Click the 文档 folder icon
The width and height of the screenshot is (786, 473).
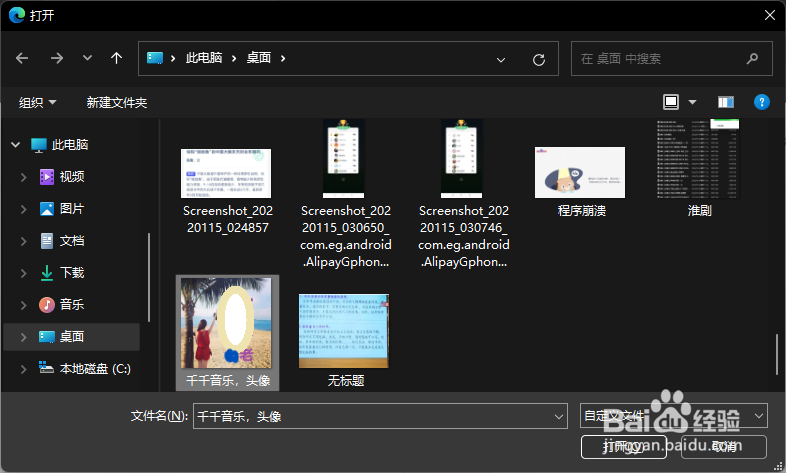pos(47,241)
